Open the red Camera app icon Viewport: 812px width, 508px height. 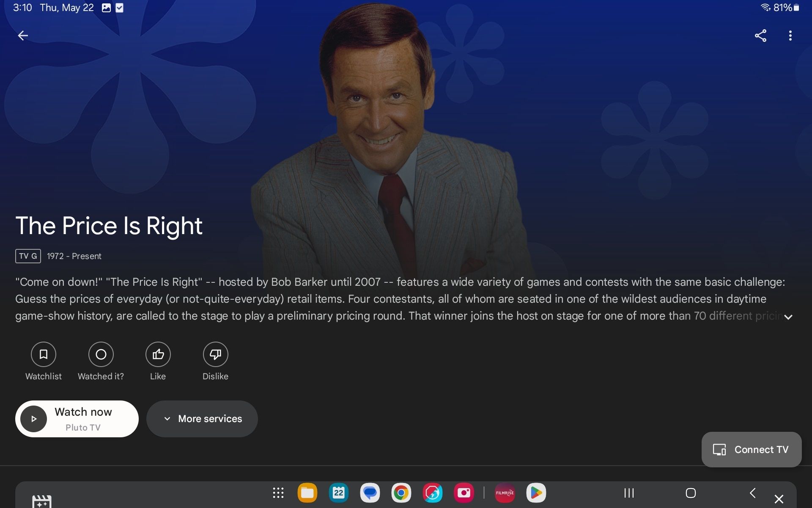(x=464, y=493)
